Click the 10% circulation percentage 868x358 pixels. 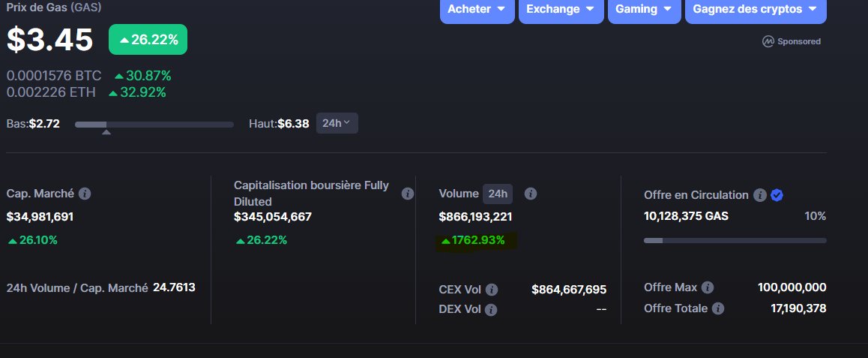pyautogui.click(x=815, y=216)
